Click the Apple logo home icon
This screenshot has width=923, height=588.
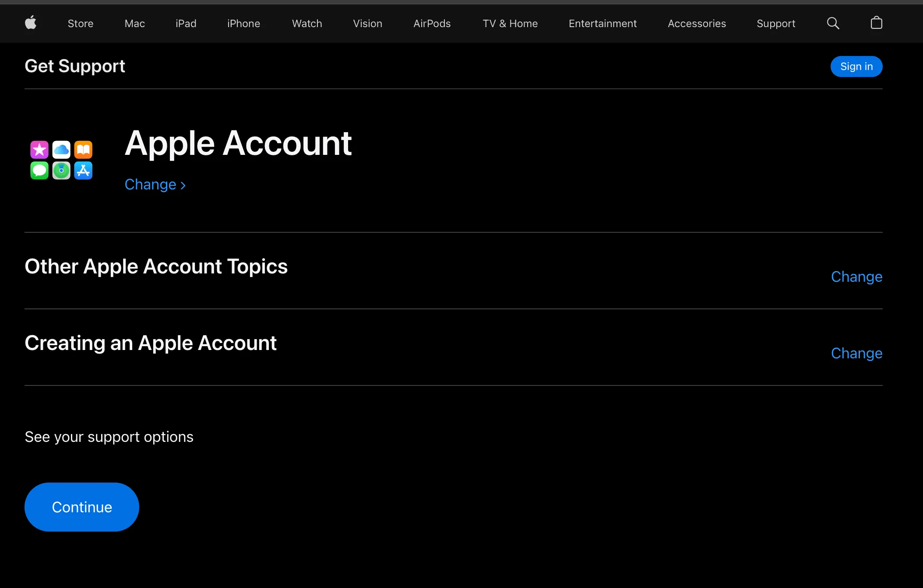point(31,23)
